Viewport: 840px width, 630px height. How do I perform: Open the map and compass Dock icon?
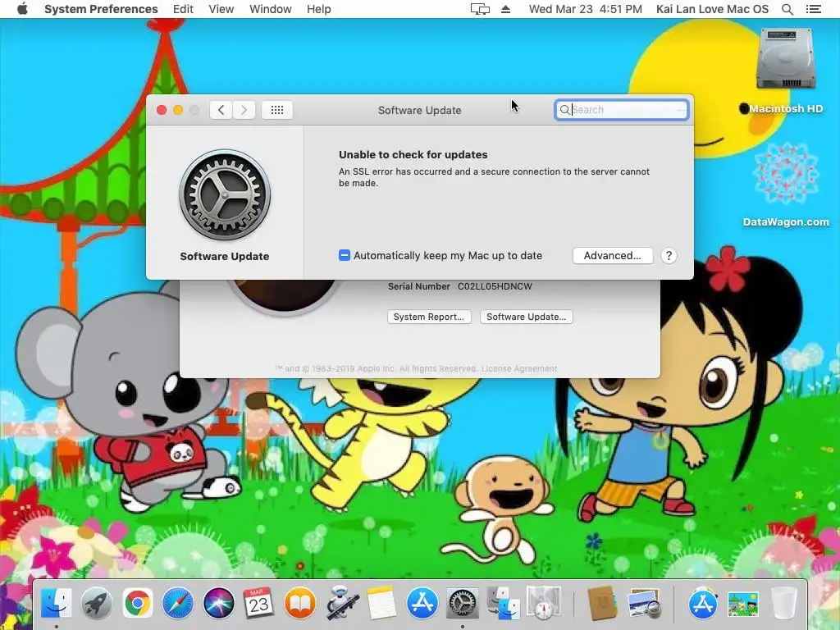[544, 603]
